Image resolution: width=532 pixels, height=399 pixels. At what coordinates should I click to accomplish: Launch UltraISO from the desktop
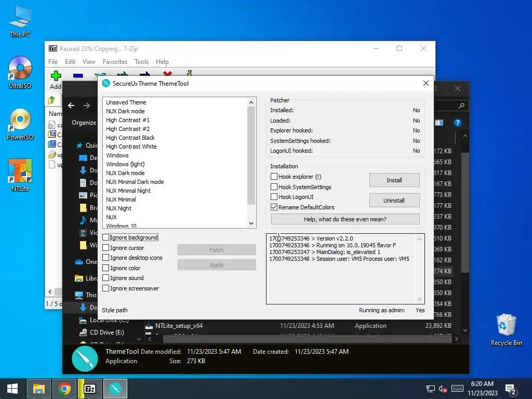(20, 73)
